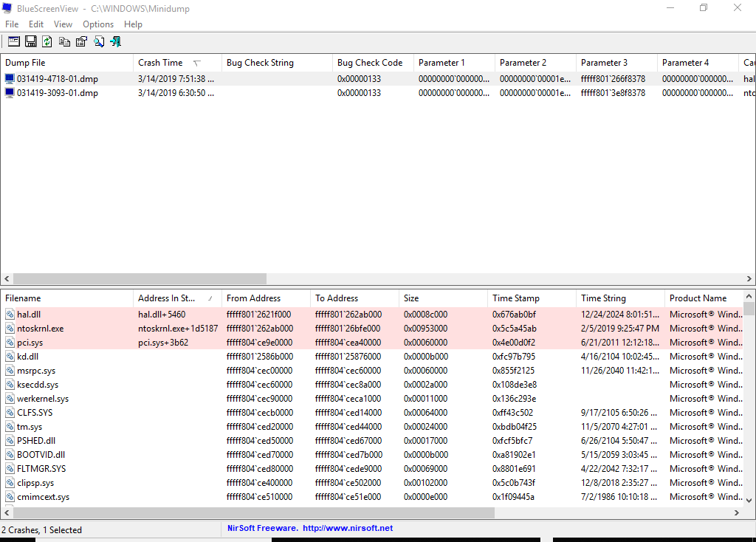This screenshot has width=756, height=542.
Task: Click the hal.dll+5460 address cell
Action: pos(162,315)
